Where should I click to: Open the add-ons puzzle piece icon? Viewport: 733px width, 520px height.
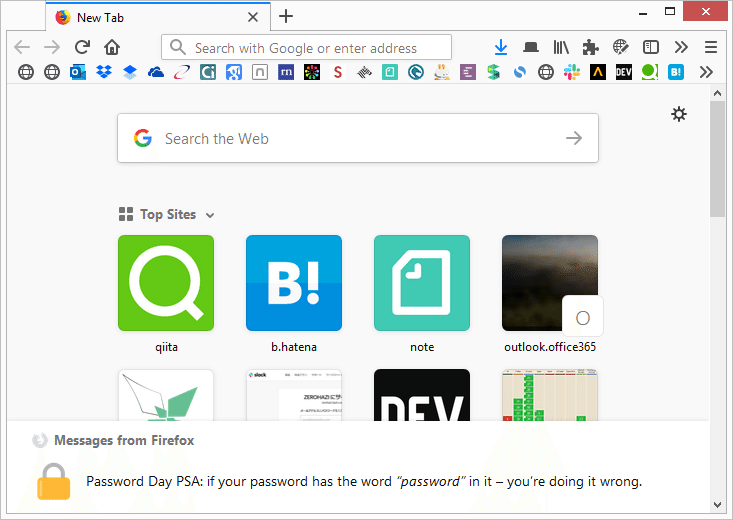590,47
